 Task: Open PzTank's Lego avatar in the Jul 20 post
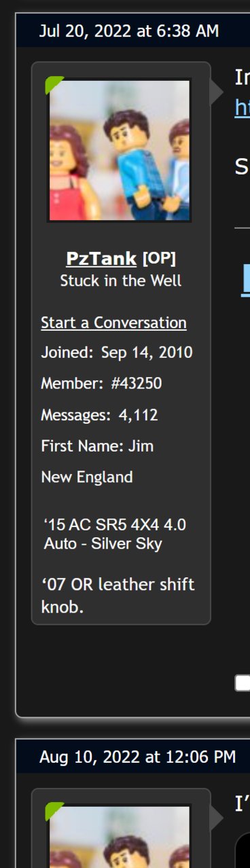tap(120, 150)
